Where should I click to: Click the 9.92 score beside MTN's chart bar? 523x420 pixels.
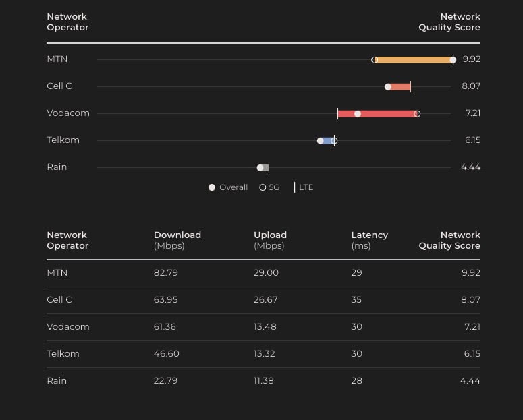(471, 59)
